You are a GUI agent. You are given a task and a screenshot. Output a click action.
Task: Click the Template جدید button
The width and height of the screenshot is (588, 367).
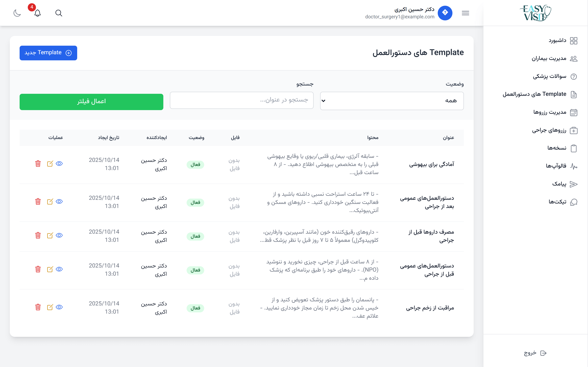tap(48, 53)
